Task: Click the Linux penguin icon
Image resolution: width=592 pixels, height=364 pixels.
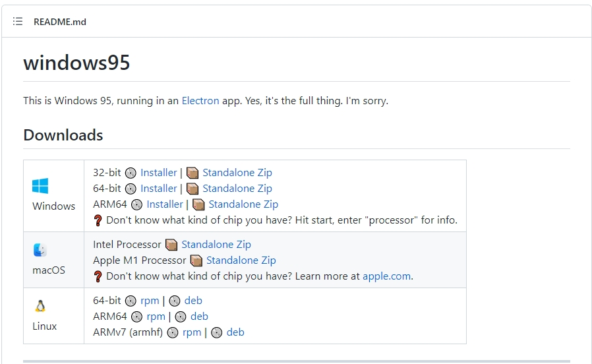Action: [40, 306]
